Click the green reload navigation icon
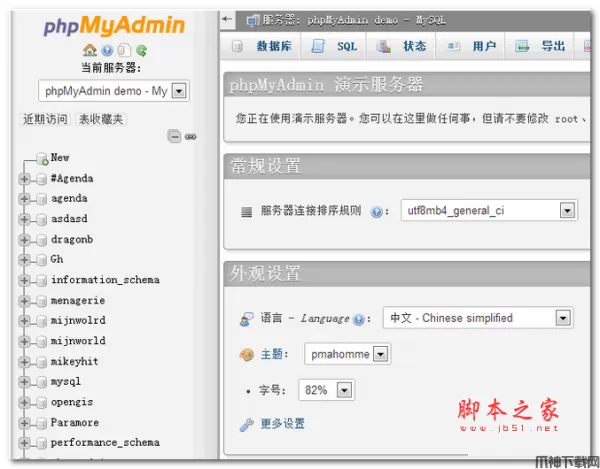The height and width of the screenshot is (469, 600). pos(142,50)
